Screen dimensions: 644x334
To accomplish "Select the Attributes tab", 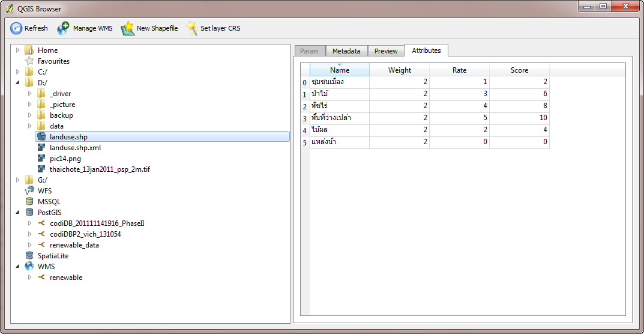I will 426,50.
